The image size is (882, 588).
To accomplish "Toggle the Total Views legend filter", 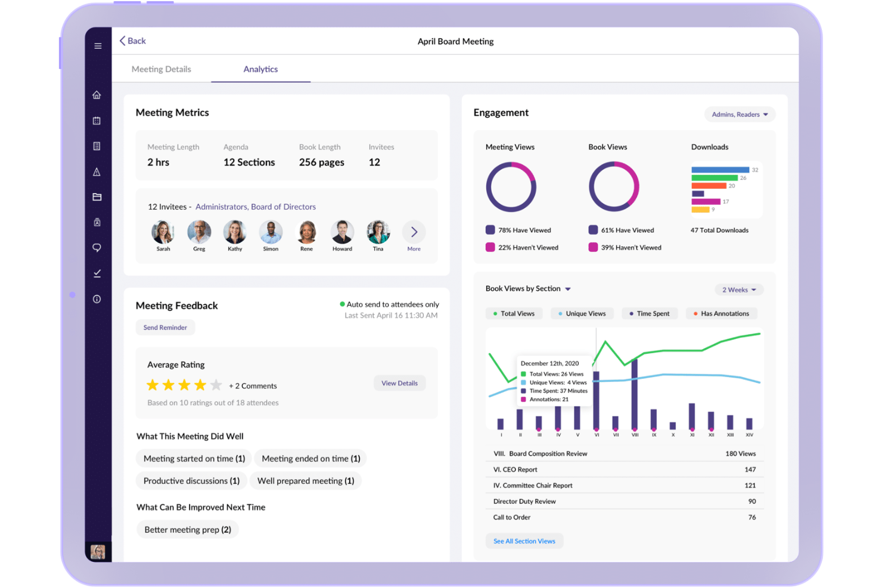I will point(514,313).
